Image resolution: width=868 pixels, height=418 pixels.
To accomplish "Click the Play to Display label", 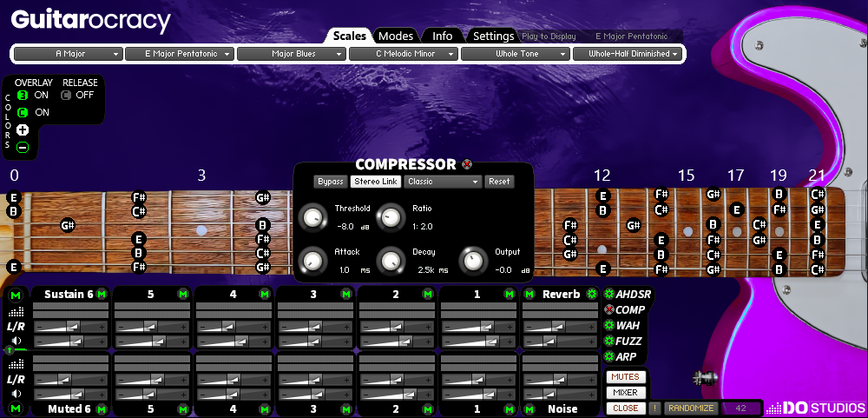I will click(549, 36).
